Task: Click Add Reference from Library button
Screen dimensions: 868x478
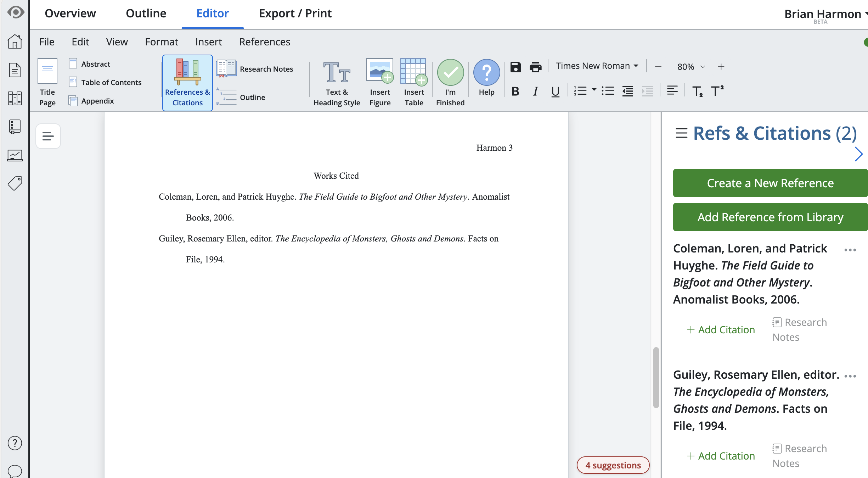Action: click(770, 217)
